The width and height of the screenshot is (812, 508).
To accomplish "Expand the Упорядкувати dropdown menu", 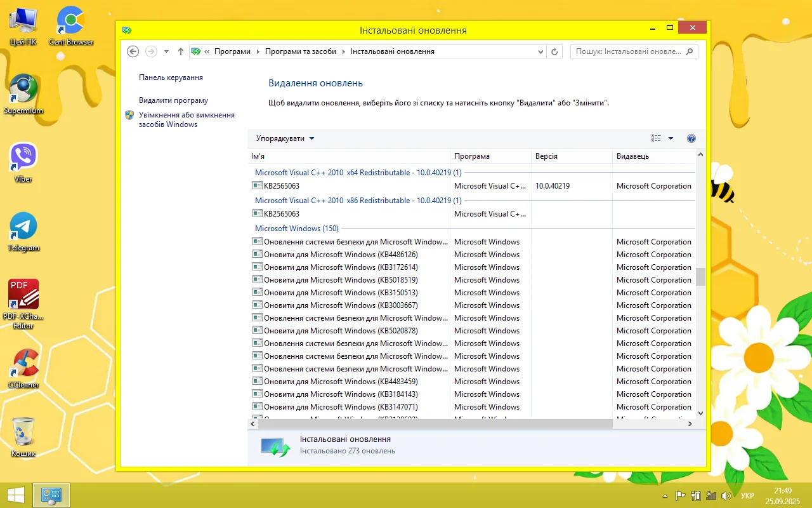I will pos(285,138).
